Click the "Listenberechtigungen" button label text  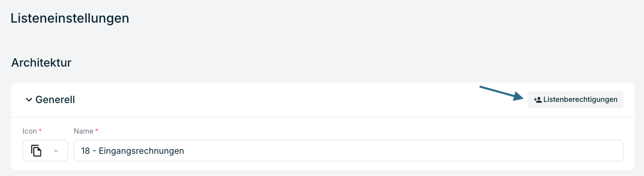[x=580, y=99]
